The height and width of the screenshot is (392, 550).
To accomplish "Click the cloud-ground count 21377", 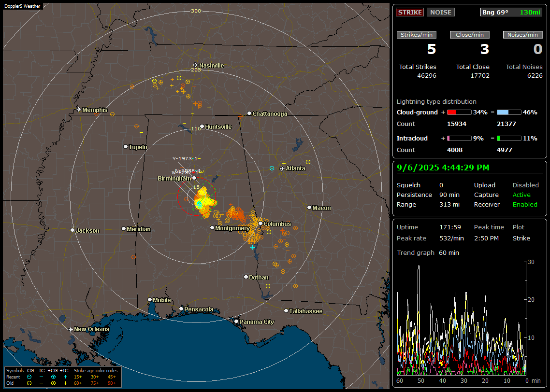I will coord(507,124).
